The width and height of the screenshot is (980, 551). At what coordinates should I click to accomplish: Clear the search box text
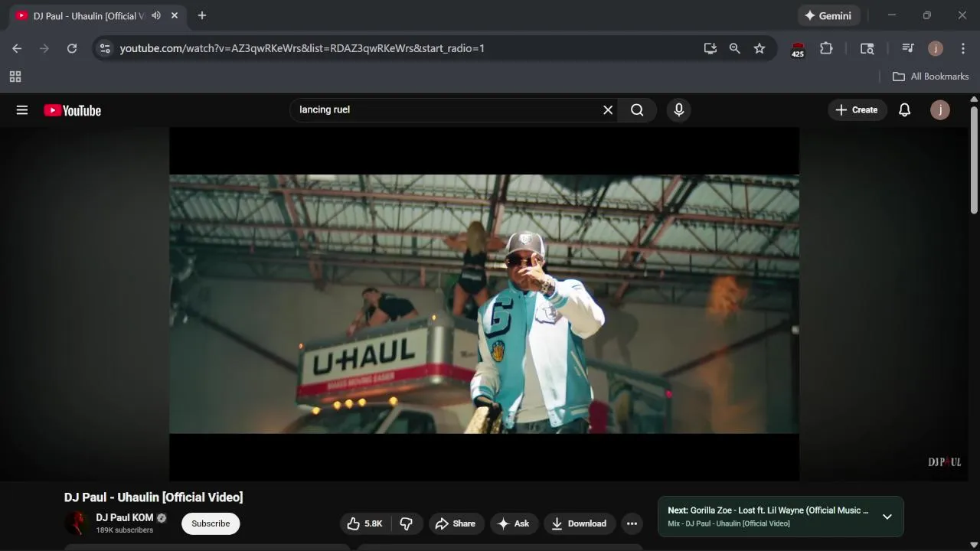tap(608, 110)
